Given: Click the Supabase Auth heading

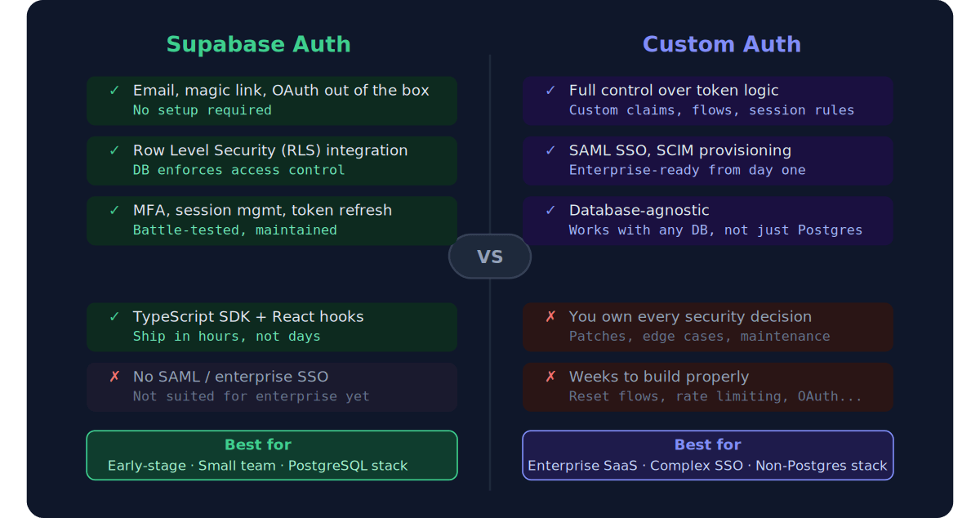Looking at the screenshot, I should (258, 44).
